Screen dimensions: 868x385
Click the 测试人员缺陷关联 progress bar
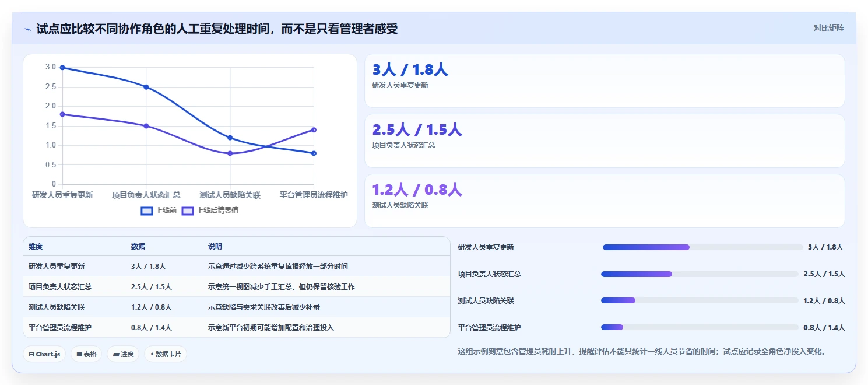click(x=700, y=300)
